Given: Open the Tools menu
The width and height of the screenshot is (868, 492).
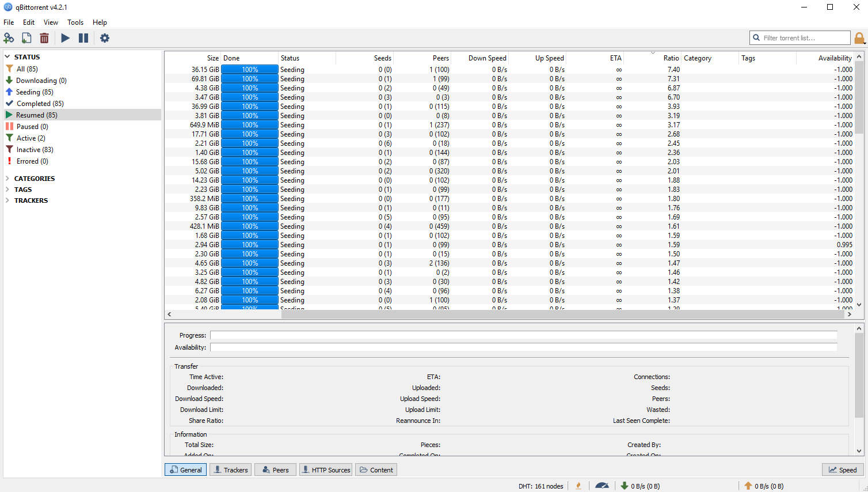Looking at the screenshot, I should click(x=75, y=22).
